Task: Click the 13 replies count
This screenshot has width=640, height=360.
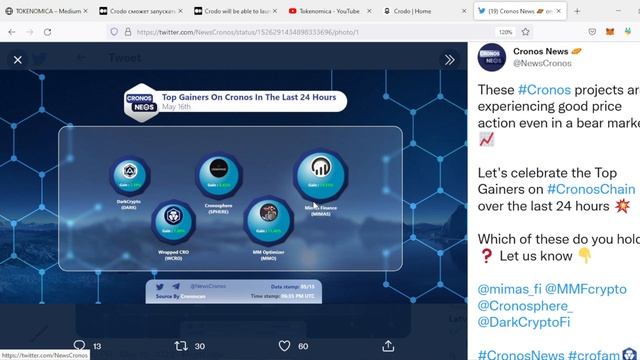Action: point(97,346)
